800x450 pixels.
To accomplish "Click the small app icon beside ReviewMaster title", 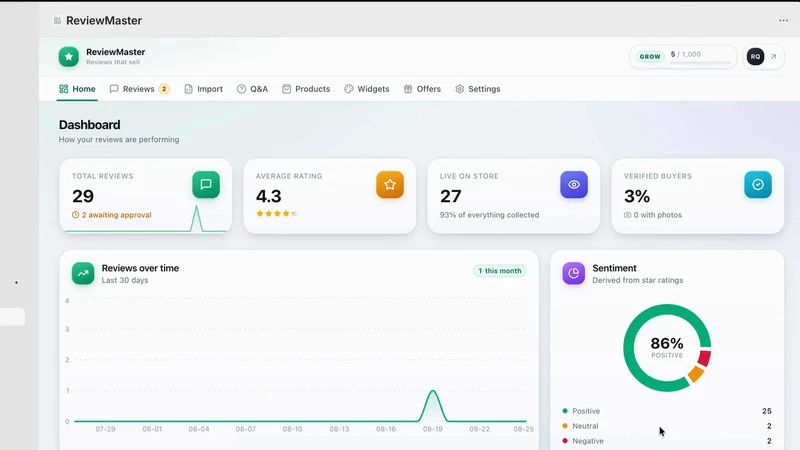I will 57,20.
